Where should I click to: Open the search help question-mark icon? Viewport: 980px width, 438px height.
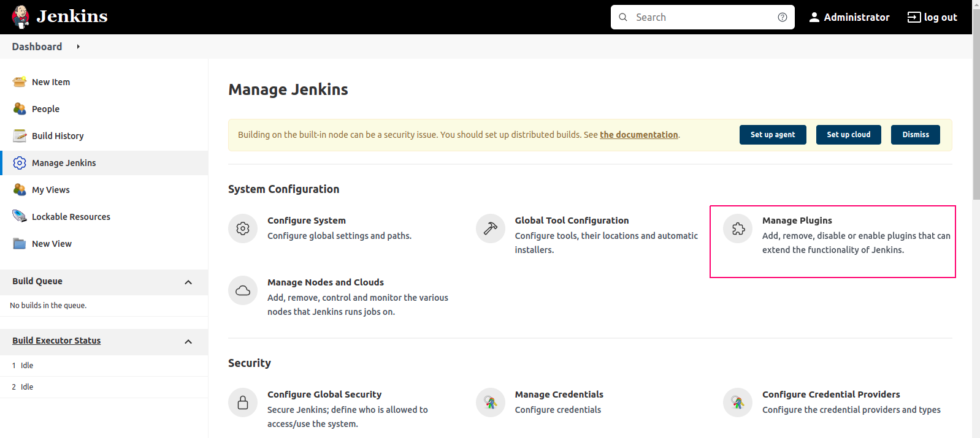[783, 17]
